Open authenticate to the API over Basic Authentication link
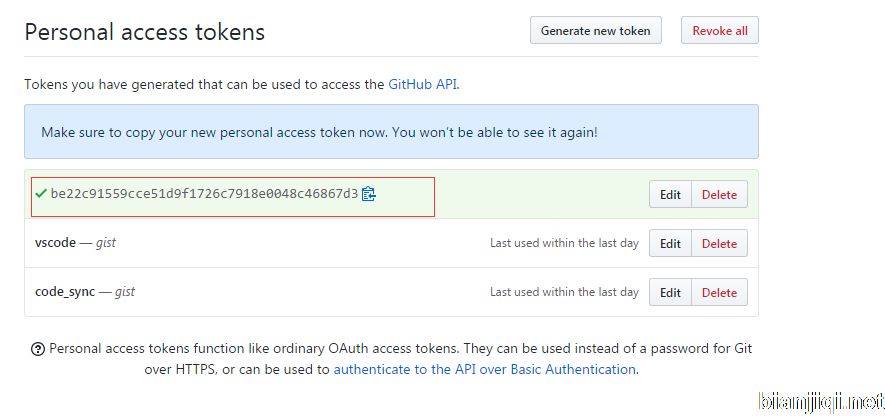This screenshot has width=885, height=416. pos(484,369)
